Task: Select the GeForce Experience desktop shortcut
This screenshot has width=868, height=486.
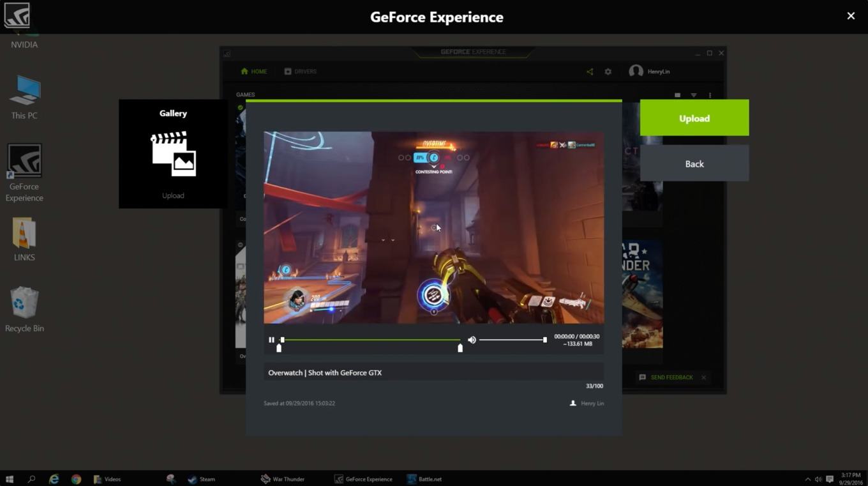Action: (24, 173)
